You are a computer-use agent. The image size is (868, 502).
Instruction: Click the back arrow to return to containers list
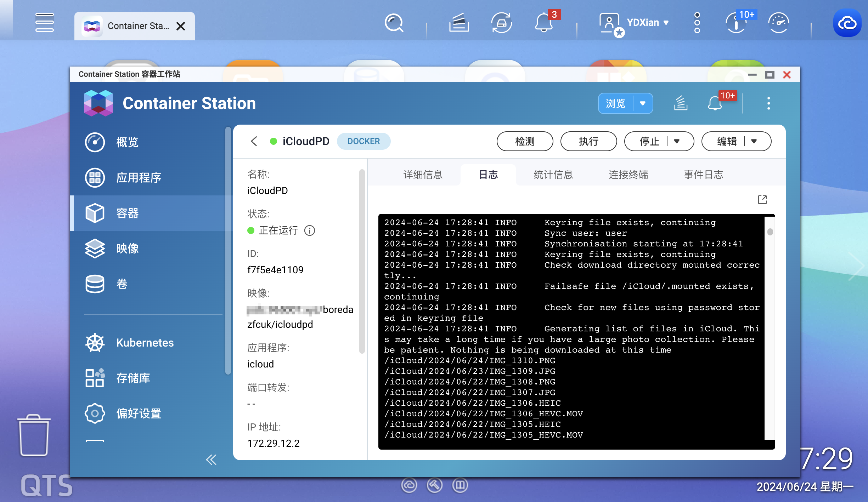[254, 141]
